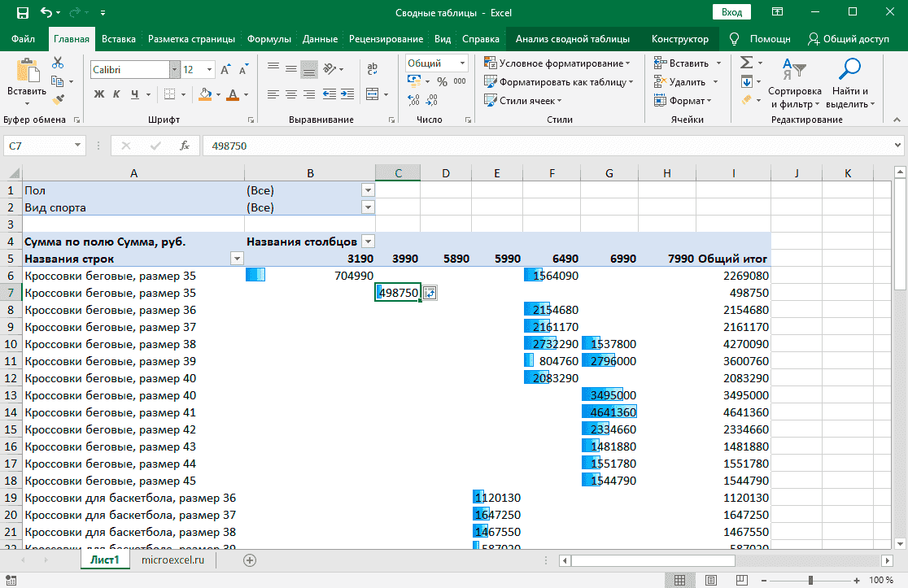Open the Calibri font name dropdown
The height and width of the screenshot is (588, 908).
pyautogui.click(x=174, y=70)
